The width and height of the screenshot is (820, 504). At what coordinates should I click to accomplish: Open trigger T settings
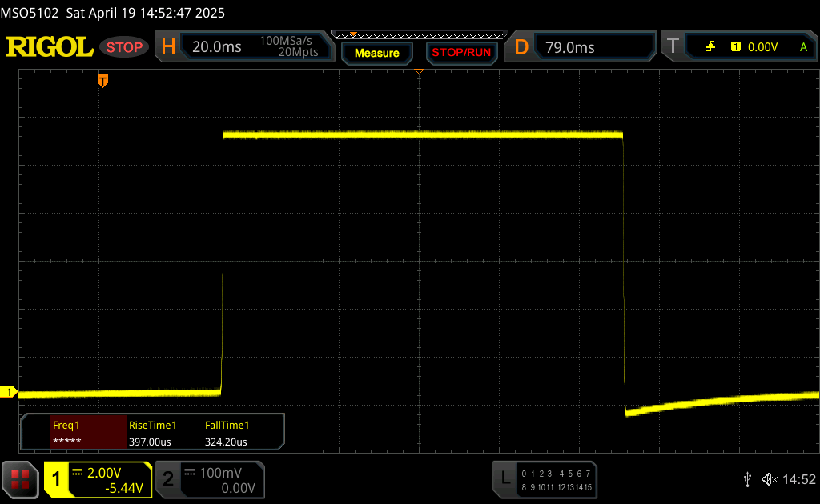pyautogui.click(x=673, y=46)
